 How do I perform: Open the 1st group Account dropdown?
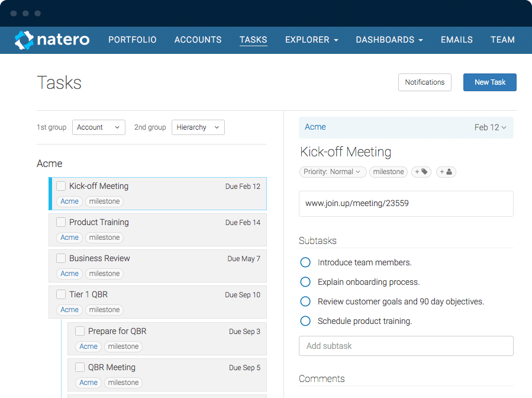tap(99, 127)
